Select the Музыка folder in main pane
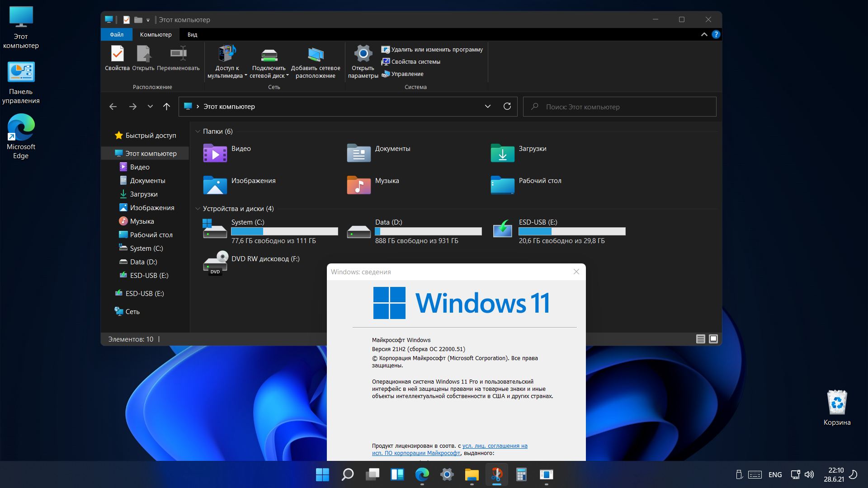This screenshot has height=488, width=868. [x=373, y=185]
